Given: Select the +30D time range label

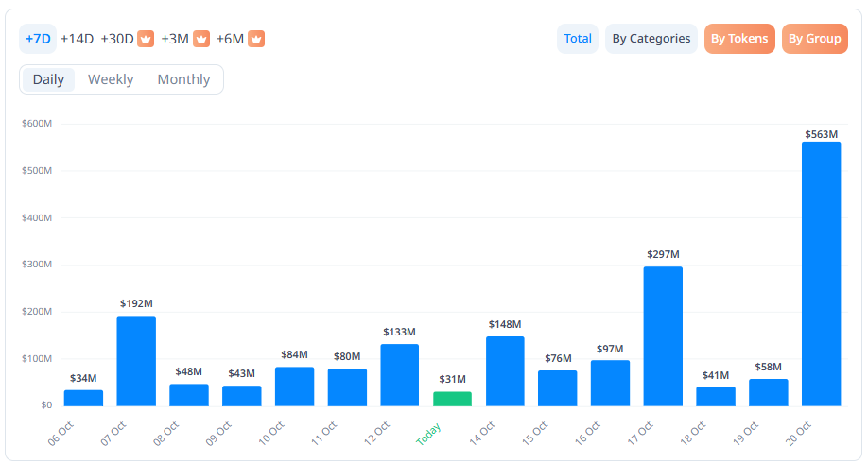Looking at the screenshot, I should [117, 39].
